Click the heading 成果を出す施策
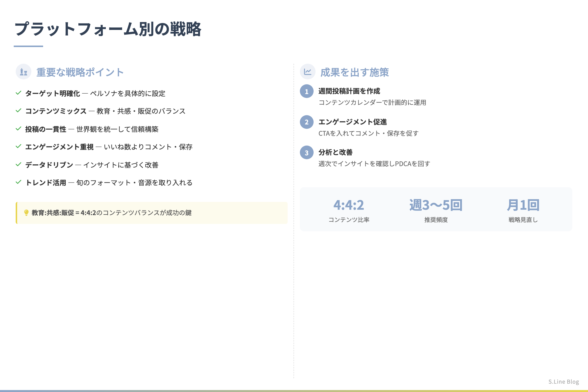588x392 pixels. [x=355, y=72]
